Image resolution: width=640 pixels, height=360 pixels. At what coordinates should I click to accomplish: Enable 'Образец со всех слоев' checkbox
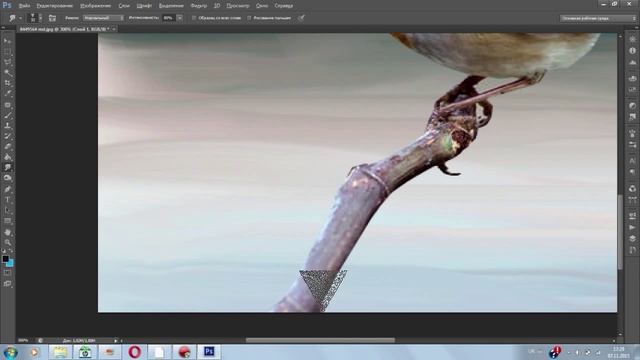tap(194, 18)
